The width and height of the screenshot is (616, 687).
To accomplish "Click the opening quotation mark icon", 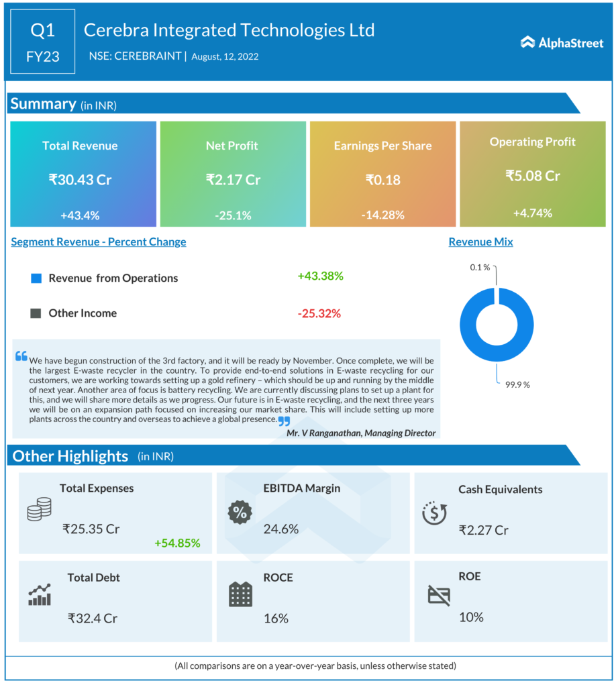I will 21,356.
